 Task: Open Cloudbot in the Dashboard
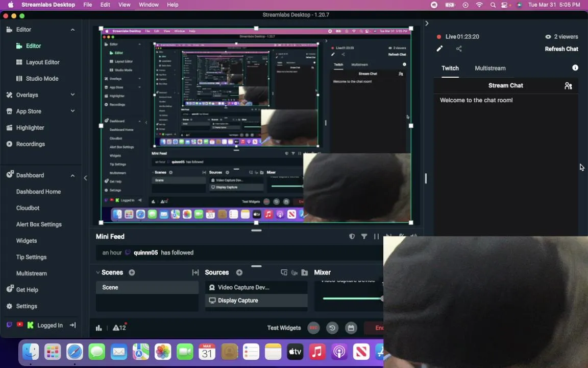click(x=28, y=208)
